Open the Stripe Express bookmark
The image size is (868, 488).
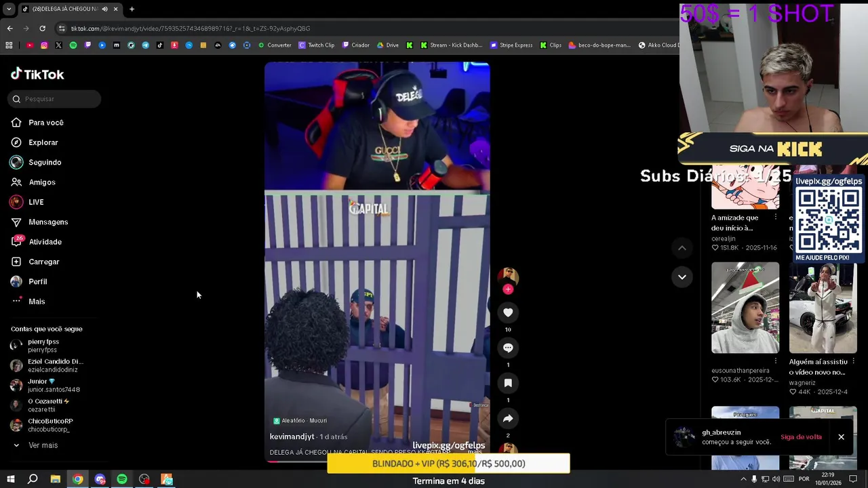(511, 45)
